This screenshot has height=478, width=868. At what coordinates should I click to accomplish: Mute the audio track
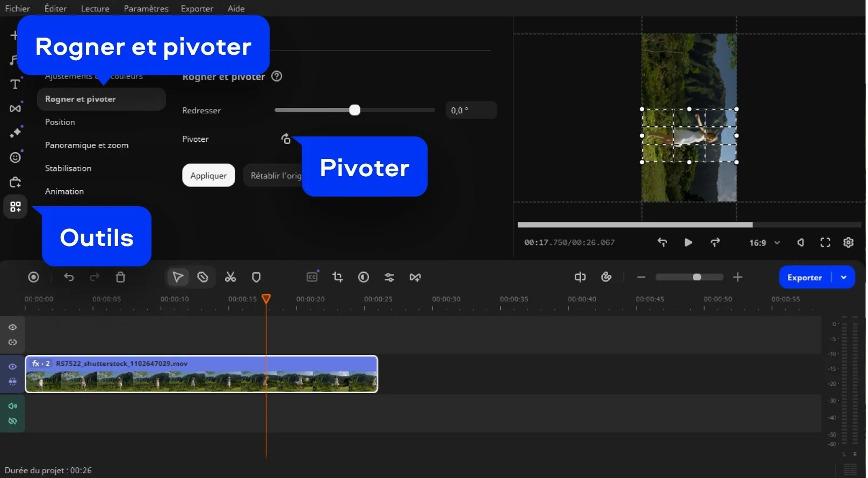12,406
